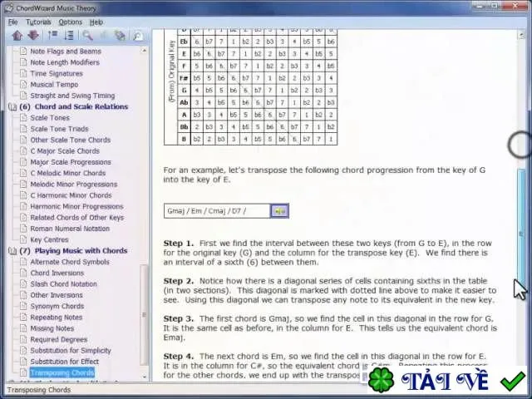Click the collapse tree toolbar icon

click(52, 35)
